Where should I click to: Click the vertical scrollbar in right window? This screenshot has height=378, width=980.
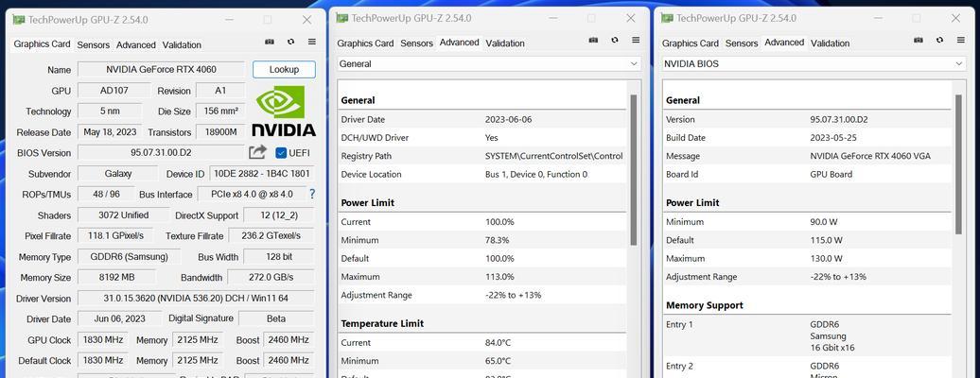[959, 163]
